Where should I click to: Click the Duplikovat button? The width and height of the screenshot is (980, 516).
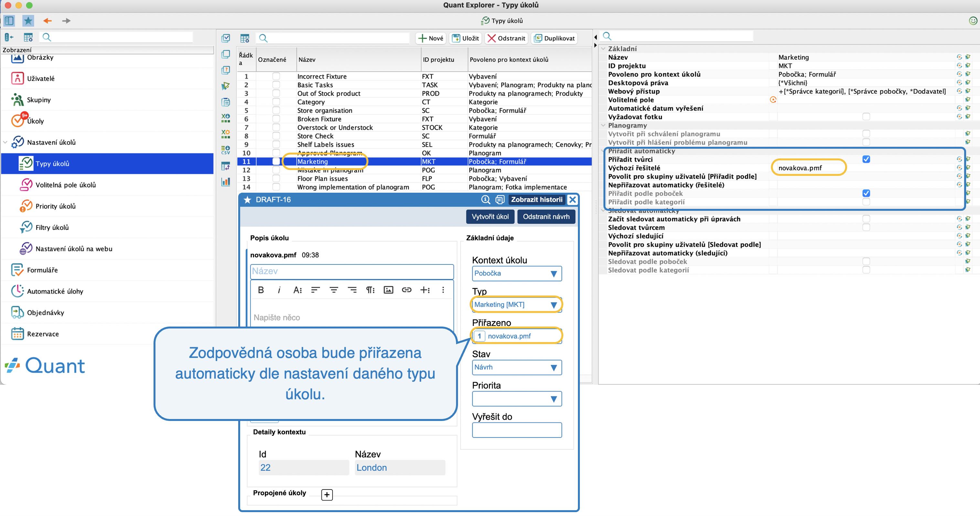(554, 38)
